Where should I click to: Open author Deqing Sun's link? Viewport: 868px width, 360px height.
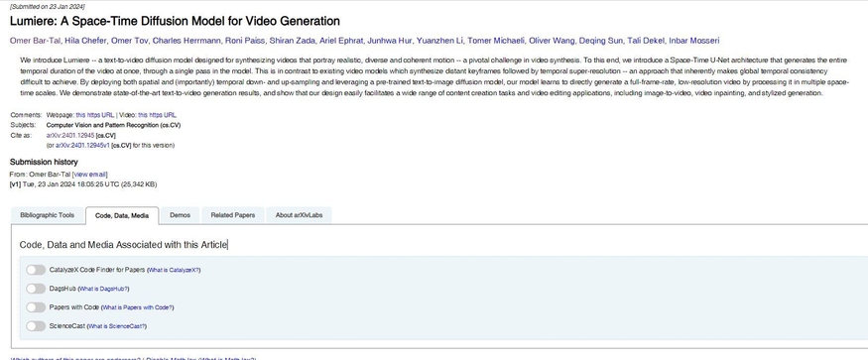tap(601, 41)
